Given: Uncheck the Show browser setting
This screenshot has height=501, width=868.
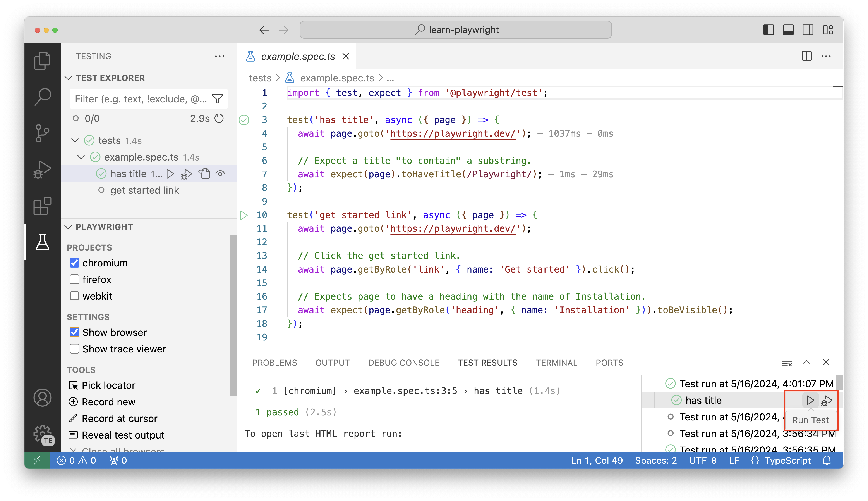Looking at the screenshot, I should coord(74,332).
